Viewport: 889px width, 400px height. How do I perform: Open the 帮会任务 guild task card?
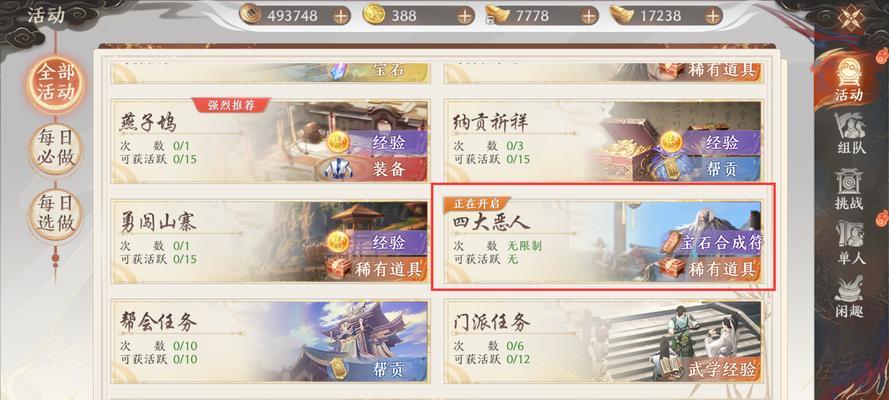pos(269,342)
